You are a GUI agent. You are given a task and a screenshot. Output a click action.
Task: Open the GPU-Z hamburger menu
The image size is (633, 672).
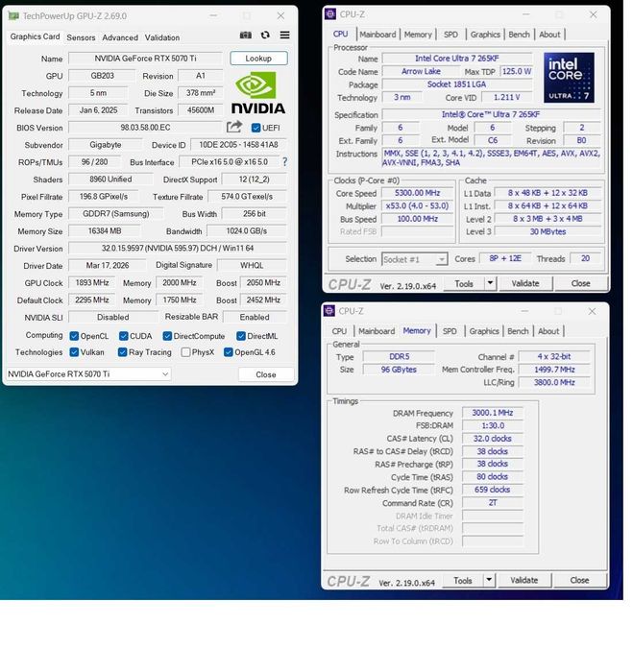(284, 36)
